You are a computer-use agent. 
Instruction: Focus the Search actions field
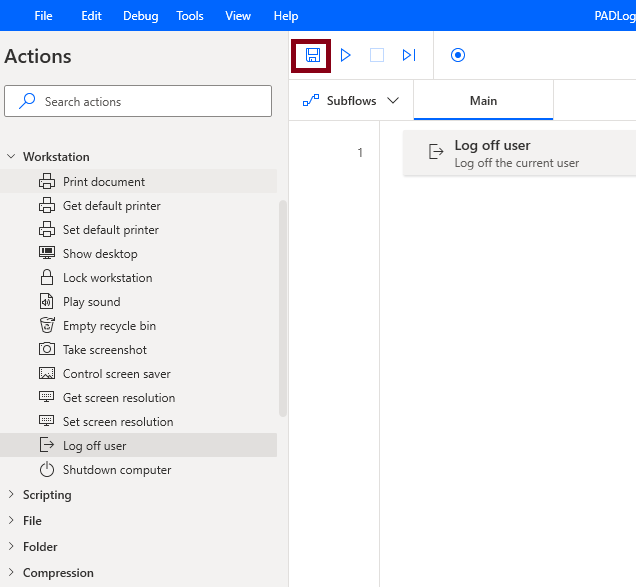click(x=138, y=101)
